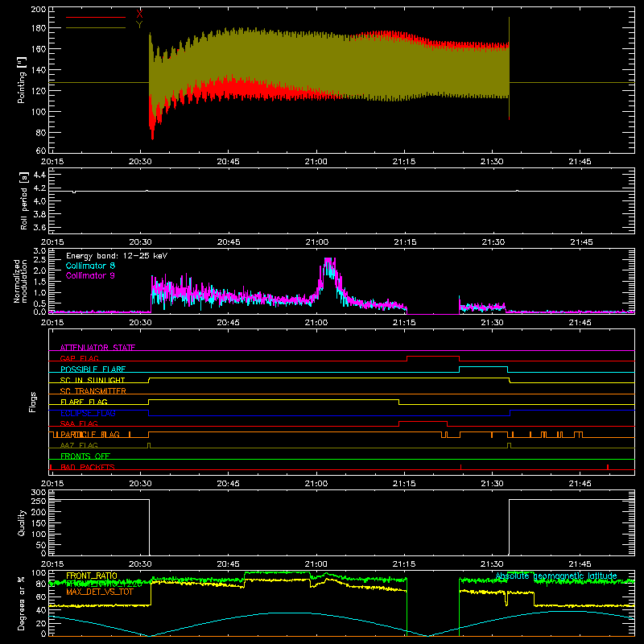Click the 1.5 tick on the modulation axis
Viewport: 644px width, 644px height.
39,281
